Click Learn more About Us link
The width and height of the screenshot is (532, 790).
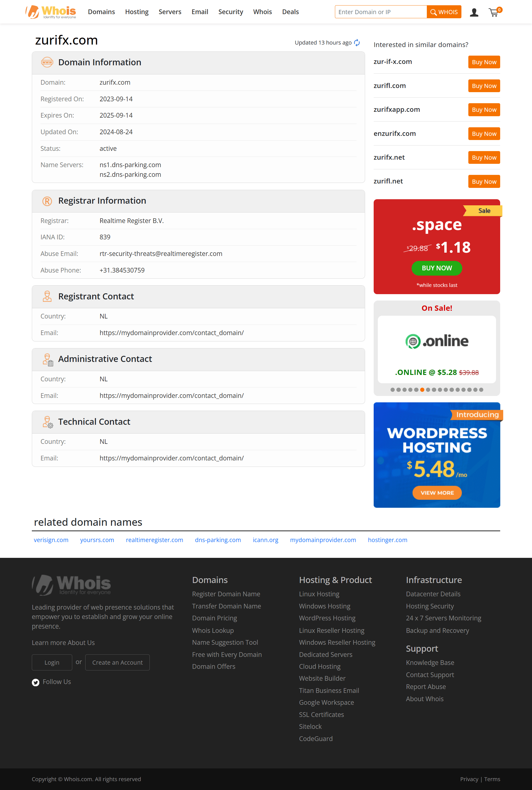click(x=63, y=643)
